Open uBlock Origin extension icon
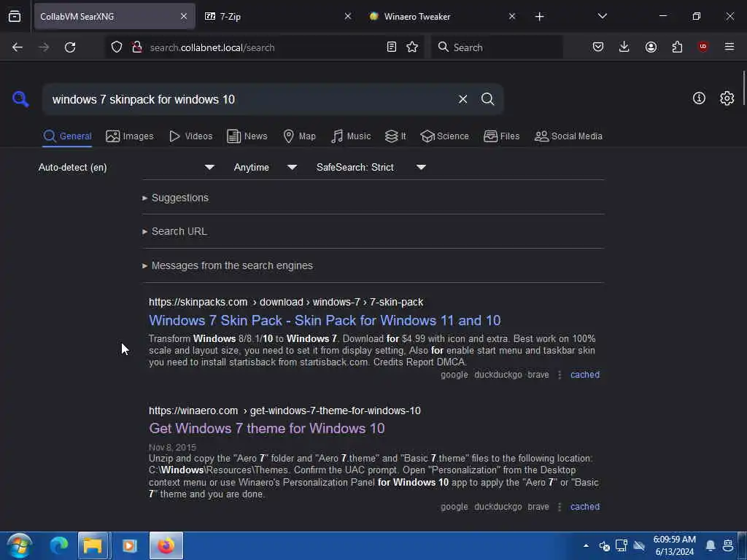Viewport: 747px width, 560px height. (x=703, y=47)
